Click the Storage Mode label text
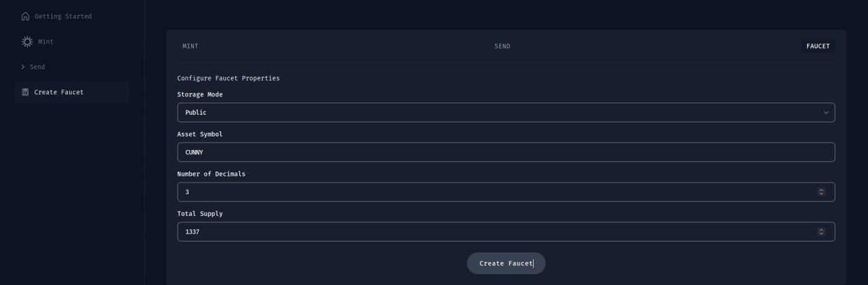This screenshot has height=285, width=868. [200, 94]
